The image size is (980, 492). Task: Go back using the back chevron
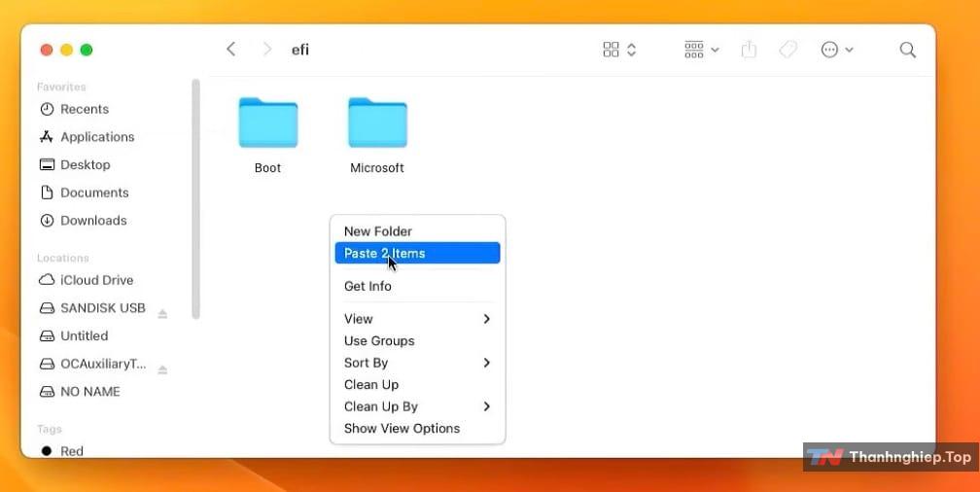pyautogui.click(x=231, y=50)
